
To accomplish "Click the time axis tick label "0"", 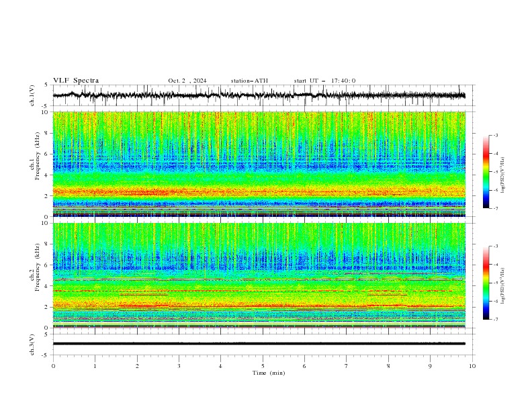I will pos(53,366).
